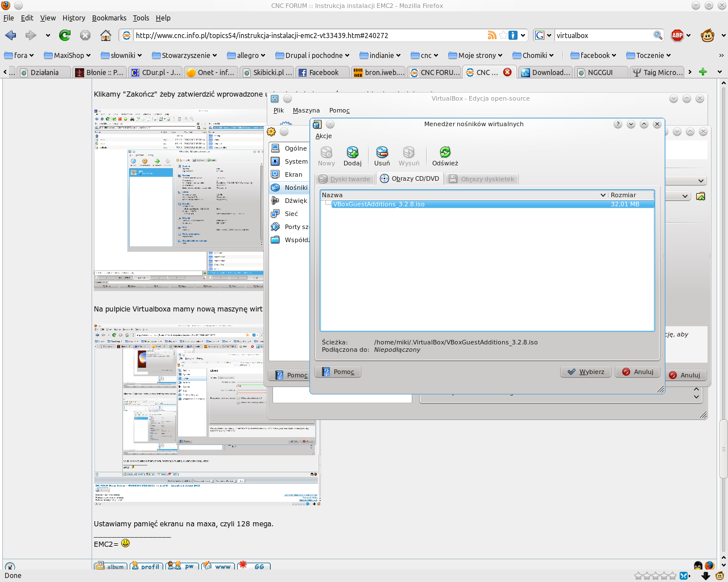Click the Rozmiar column header
The image size is (728, 582).
[631, 195]
